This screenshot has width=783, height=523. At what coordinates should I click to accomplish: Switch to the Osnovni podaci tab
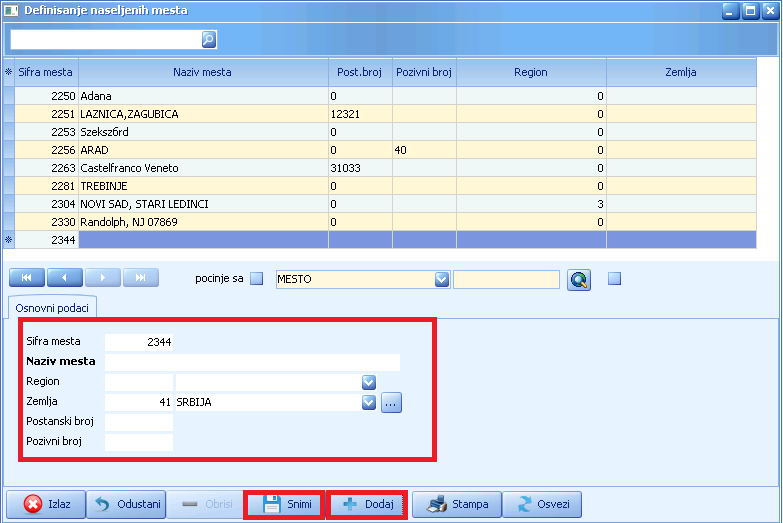click(x=52, y=308)
